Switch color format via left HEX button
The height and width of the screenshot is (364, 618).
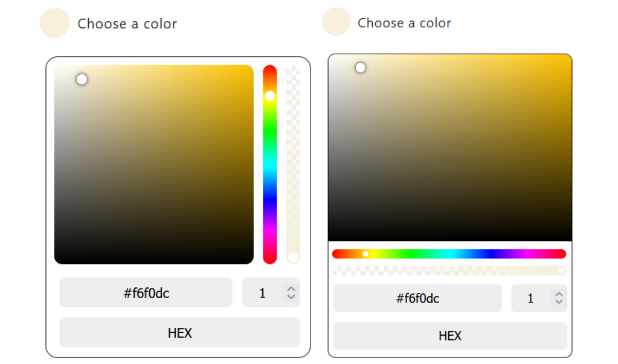(179, 333)
